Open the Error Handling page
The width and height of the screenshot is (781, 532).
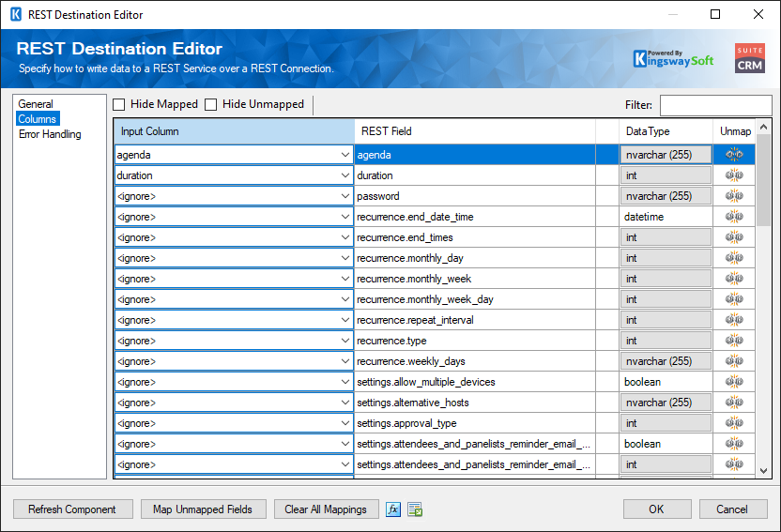[50, 134]
